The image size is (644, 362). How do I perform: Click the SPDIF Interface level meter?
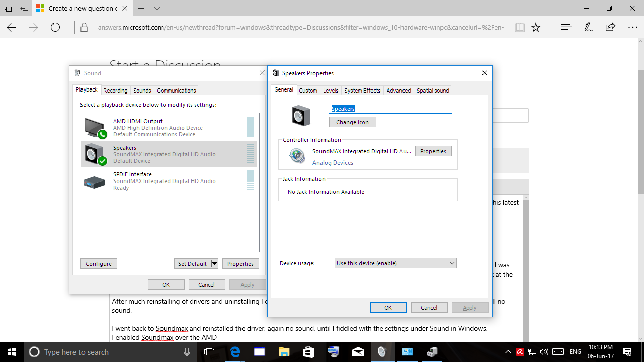[x=250, y=180]
